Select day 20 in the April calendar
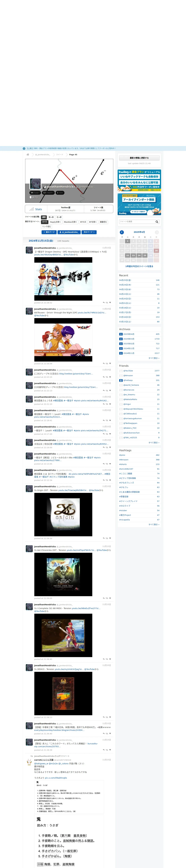Screen dimensions: 186x868 pos(156,251)
